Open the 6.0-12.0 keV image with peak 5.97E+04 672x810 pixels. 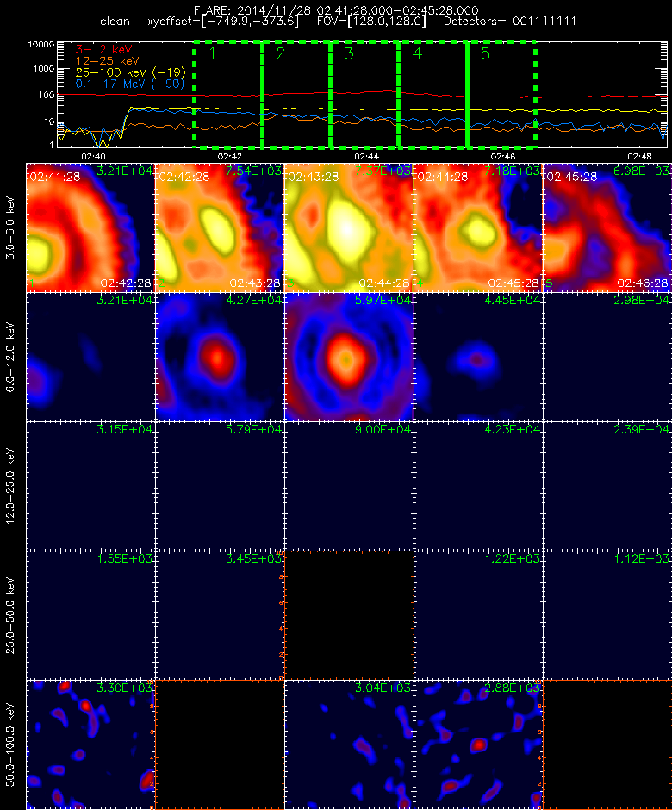click(349, 357)
